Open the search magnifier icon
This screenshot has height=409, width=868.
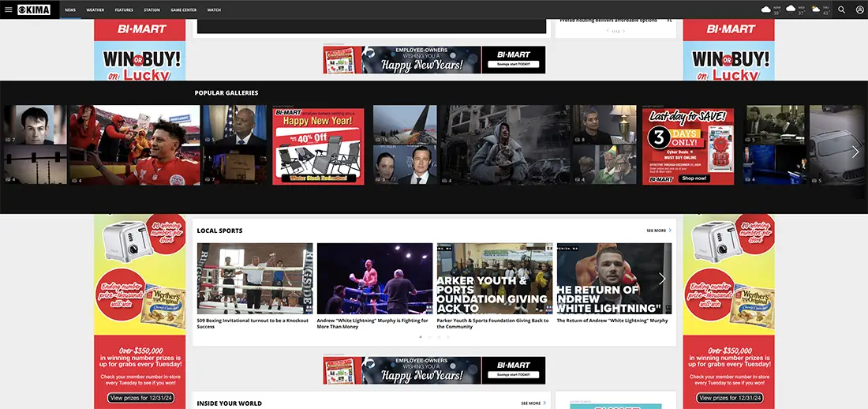tap(841, 9)
